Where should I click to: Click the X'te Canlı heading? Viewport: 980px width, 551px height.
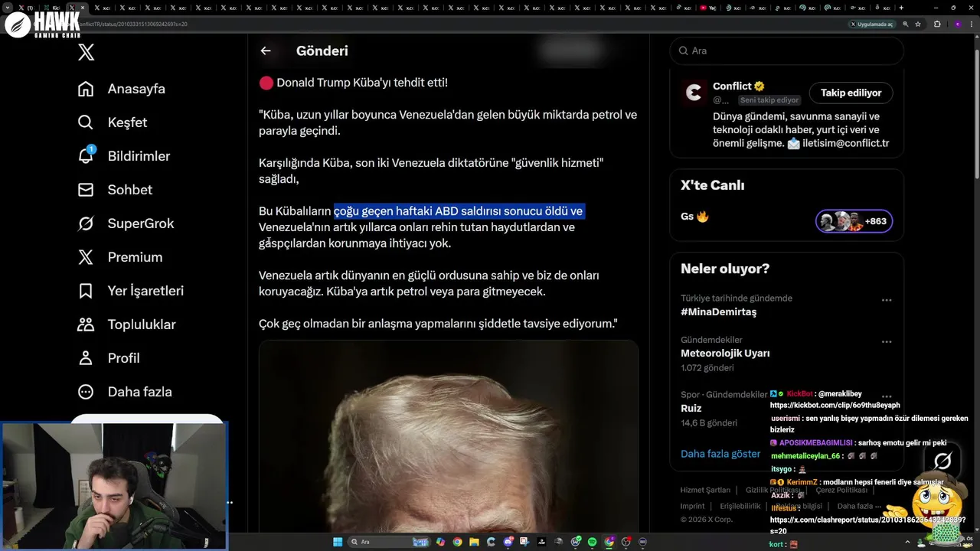(712, 185)
